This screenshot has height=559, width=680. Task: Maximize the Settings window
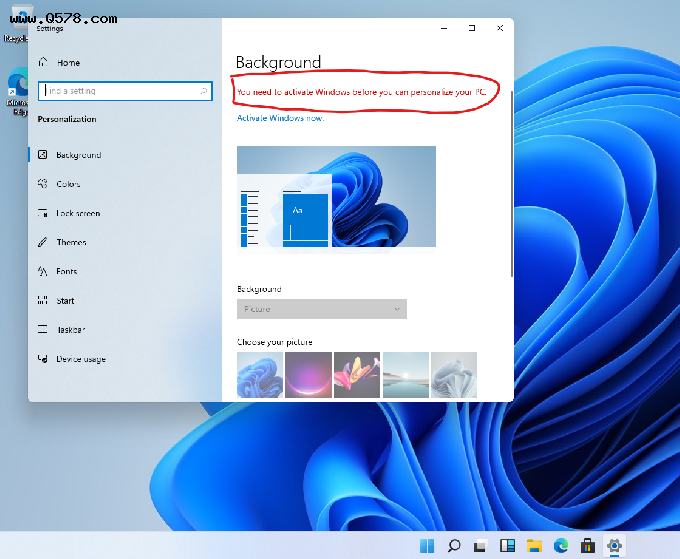[x=472, y=28]
